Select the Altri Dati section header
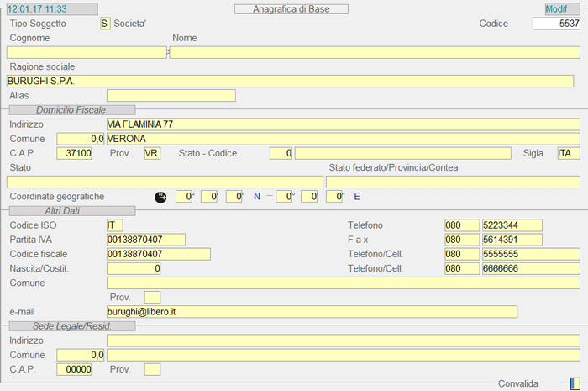This screenshot has height=391, width=588. 71,210
